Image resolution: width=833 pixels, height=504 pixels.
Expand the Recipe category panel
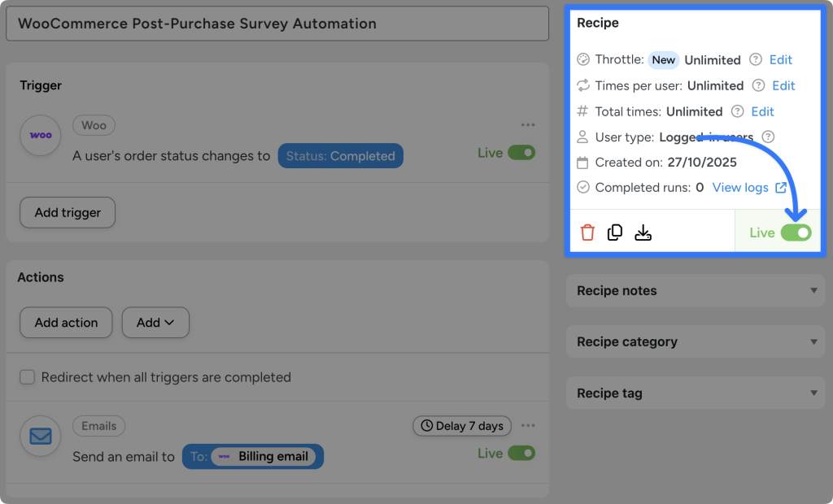pos(696,341)
